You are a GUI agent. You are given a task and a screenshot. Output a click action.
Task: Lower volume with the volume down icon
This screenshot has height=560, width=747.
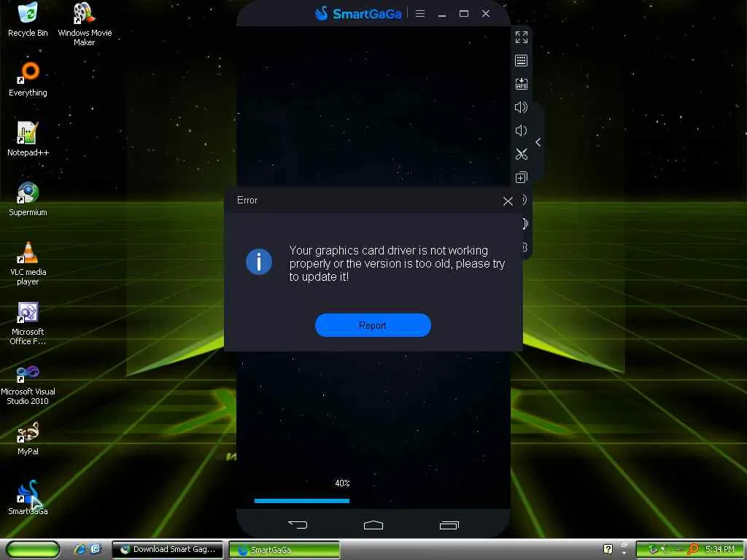[521, 131]
